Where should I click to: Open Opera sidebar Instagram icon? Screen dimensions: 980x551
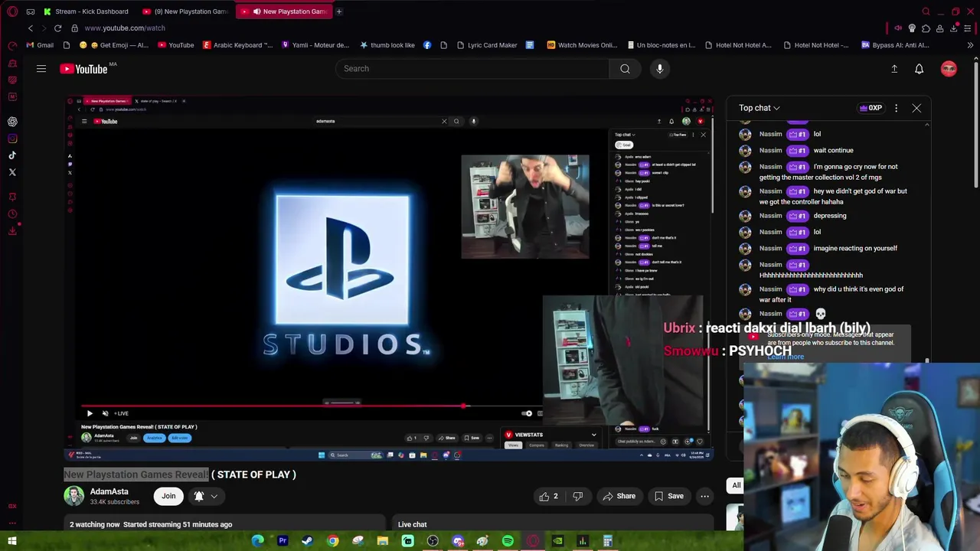pyautogui.click(x=12, y=139)
